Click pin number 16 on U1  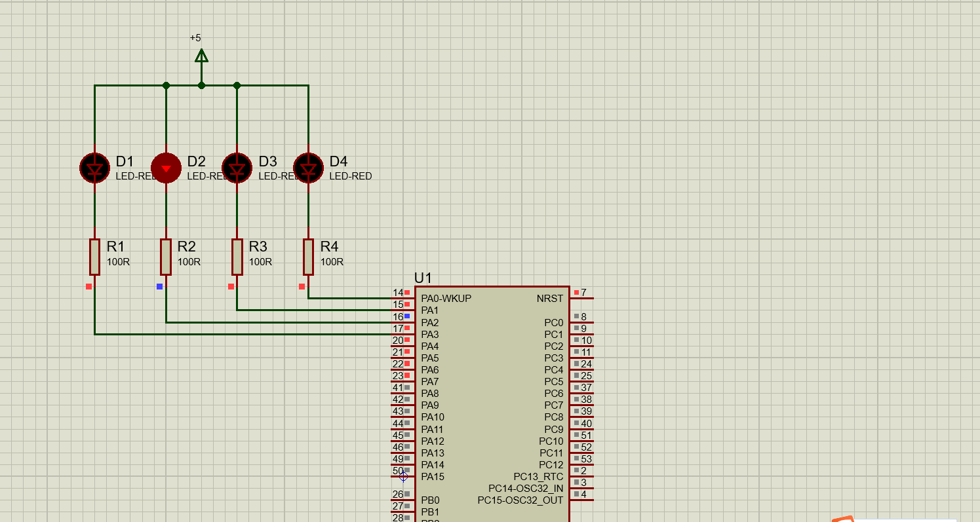398,316
